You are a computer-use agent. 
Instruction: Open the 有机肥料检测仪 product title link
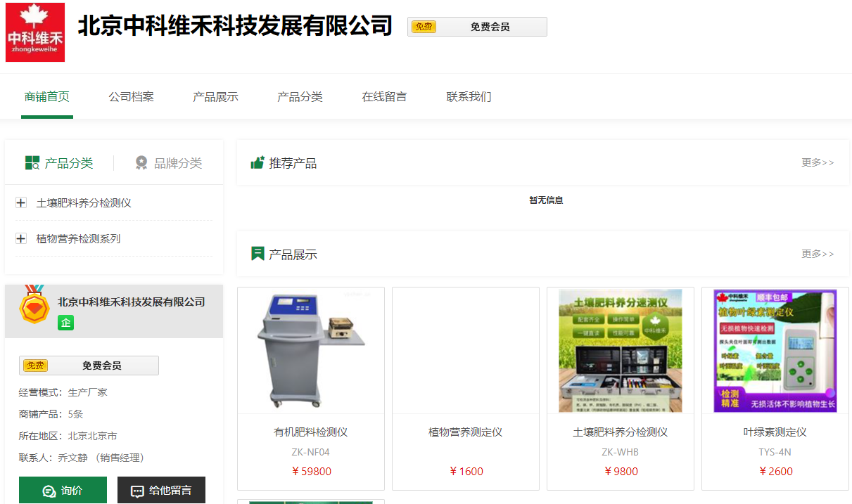311,432
